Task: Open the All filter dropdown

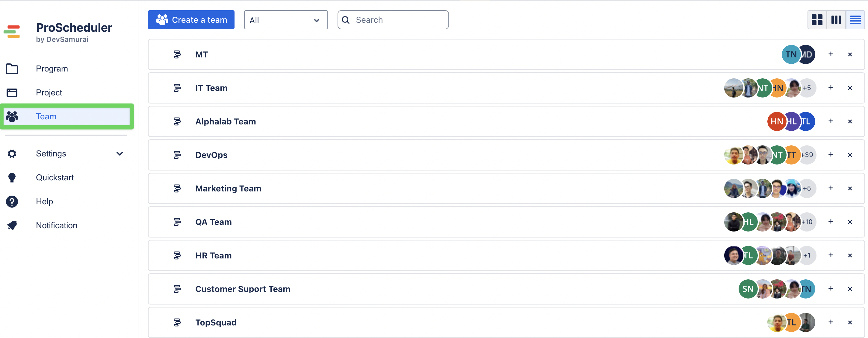Action: tap(285, 20)
